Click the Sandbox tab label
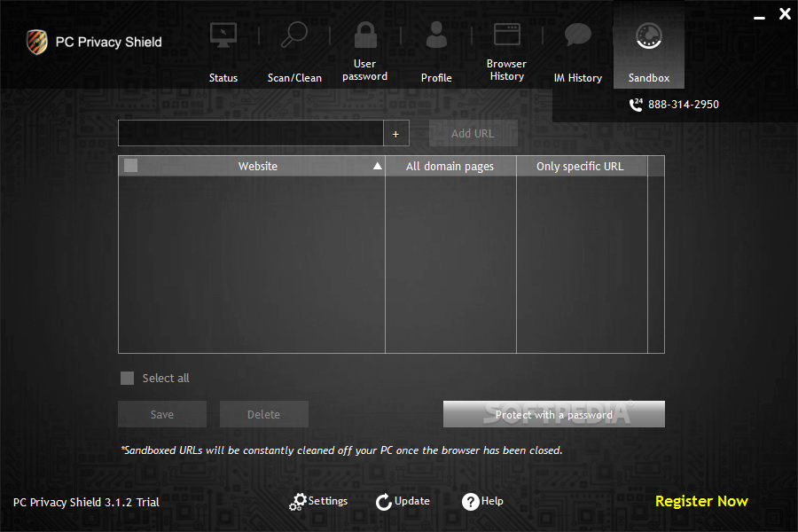 pyautogui.click(x=649, y=78)
